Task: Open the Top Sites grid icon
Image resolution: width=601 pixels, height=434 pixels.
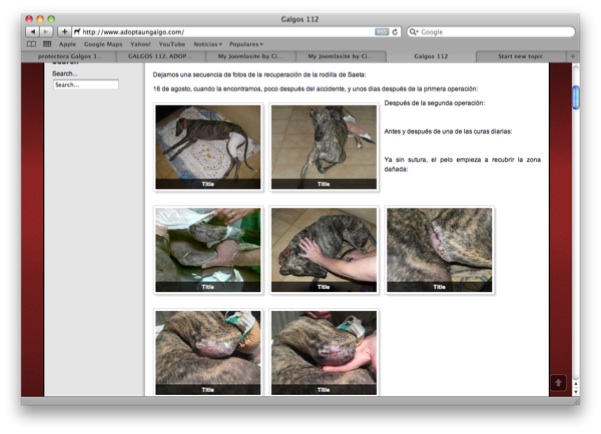Action: click(x=47, y=44)
